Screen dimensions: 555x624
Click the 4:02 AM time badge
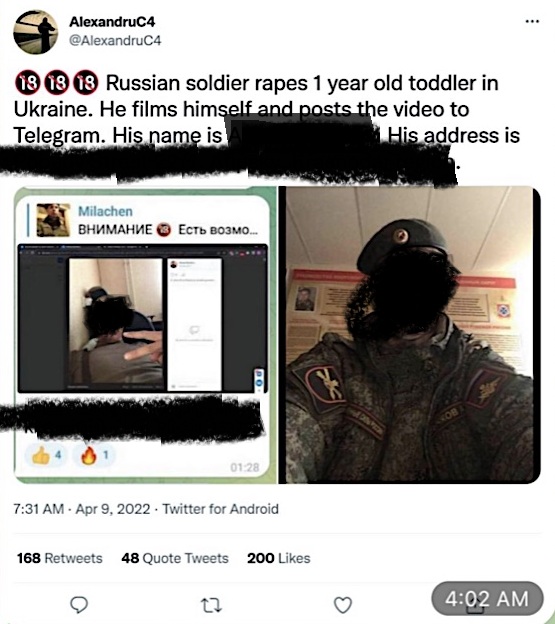[487, 598]
